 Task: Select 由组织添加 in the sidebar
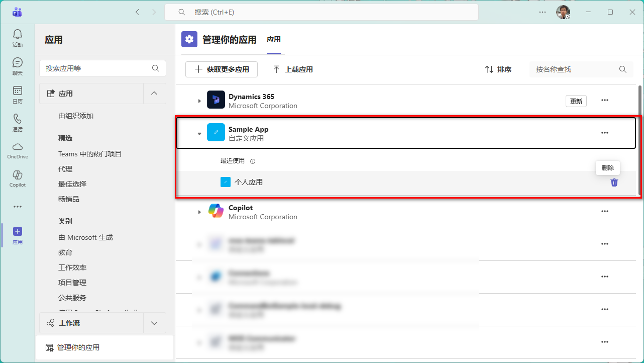point(76,116)
